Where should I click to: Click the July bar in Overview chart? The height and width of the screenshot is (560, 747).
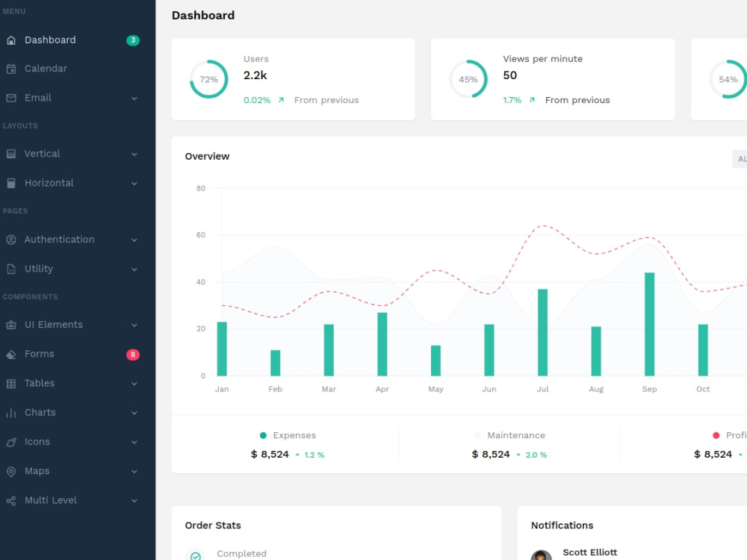tap(542, 332)
